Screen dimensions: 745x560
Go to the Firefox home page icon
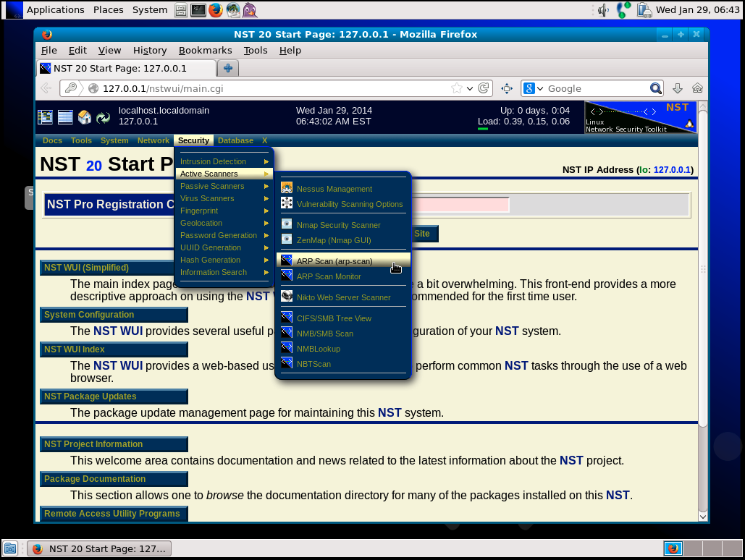coord(697,88)
